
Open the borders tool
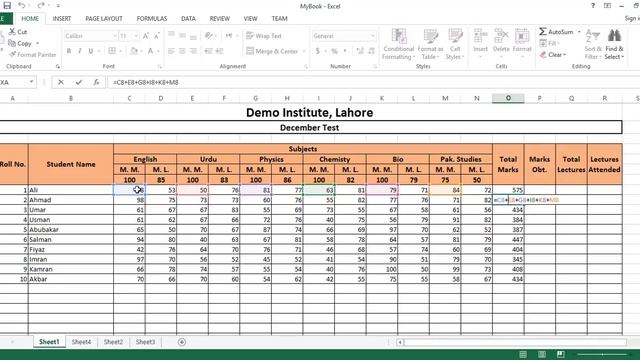coord(112,51)
